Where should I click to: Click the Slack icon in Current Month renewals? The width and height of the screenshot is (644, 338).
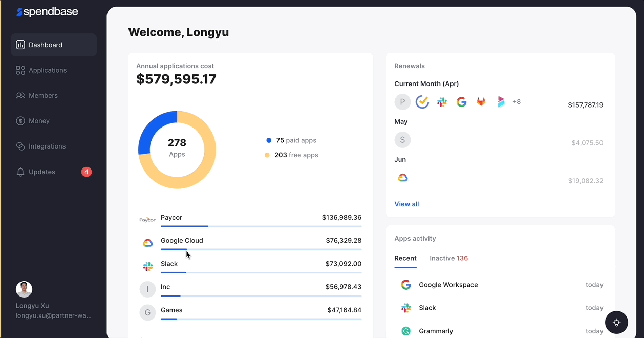[x=442, y=102]
